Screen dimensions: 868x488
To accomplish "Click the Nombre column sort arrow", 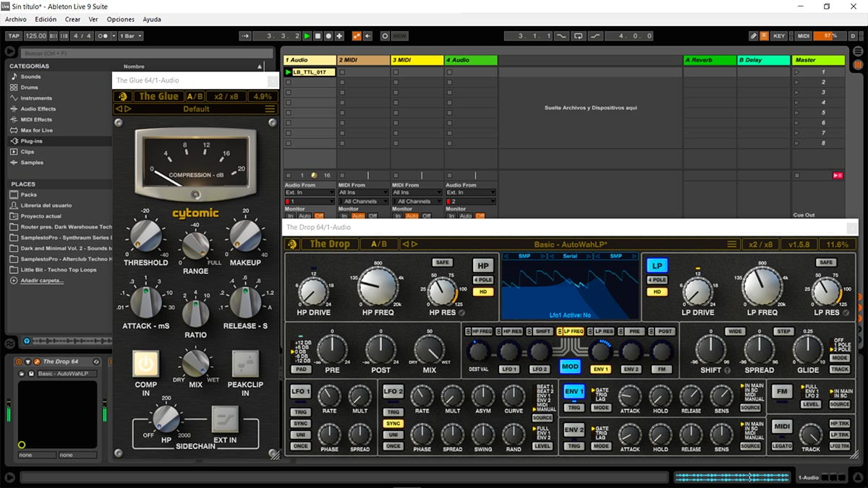I will (260, 67).
